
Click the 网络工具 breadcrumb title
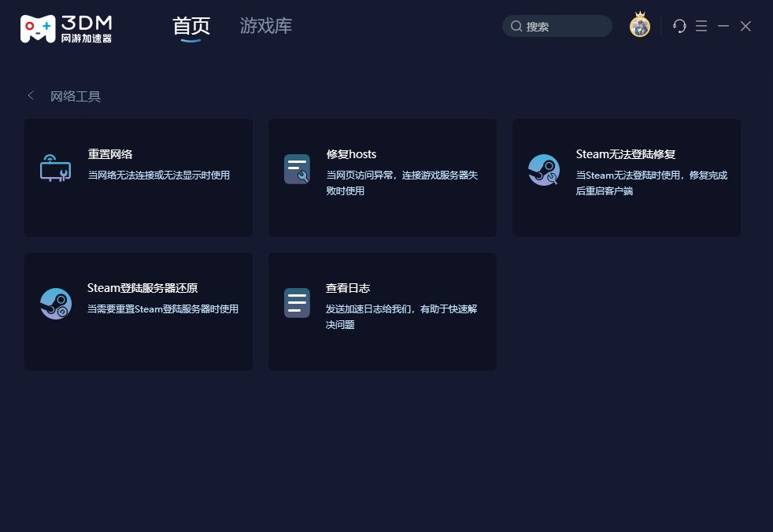click(x=76, y=96)
